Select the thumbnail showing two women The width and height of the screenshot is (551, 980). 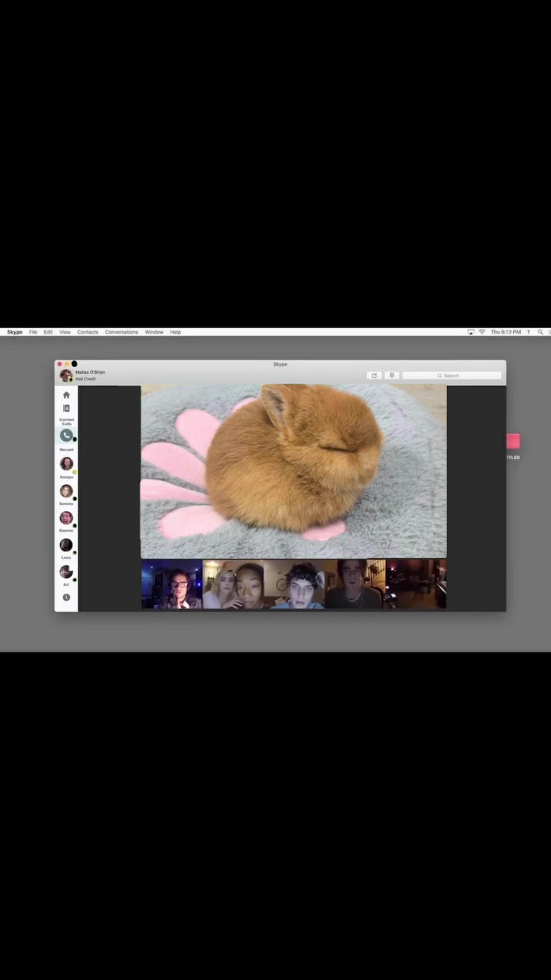[x=233, y=584]
